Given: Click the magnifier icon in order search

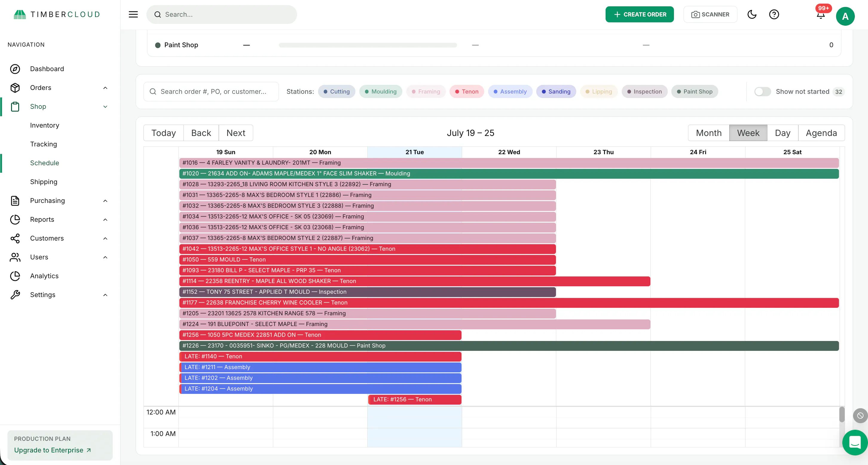Looking at the screenshot, I should coord(153,91).
